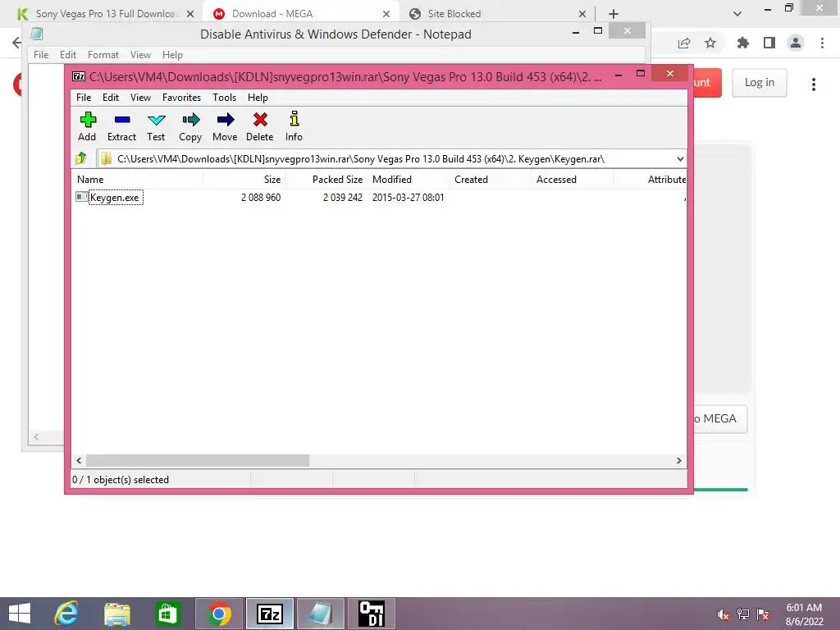The width and height of the screenshot is (840, 630).
Task: Click the horizontal scrollbar thumb in 7-Zip
Action: coord(197,461)
